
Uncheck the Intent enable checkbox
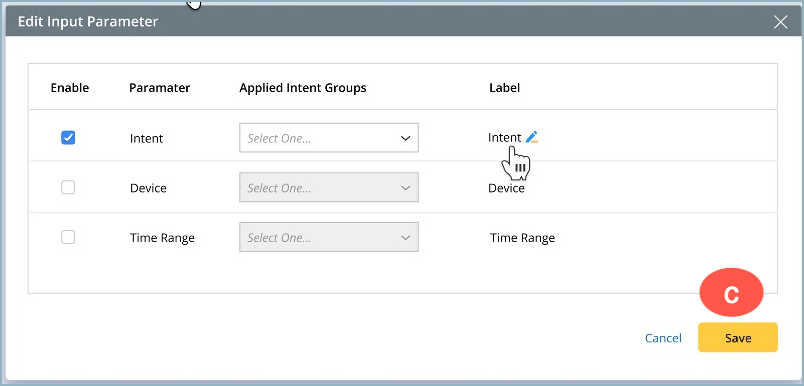[x=68, y=137]
